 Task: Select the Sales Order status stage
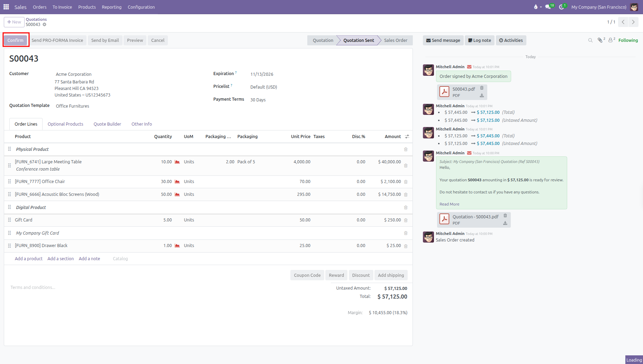(x=396, y=40)
